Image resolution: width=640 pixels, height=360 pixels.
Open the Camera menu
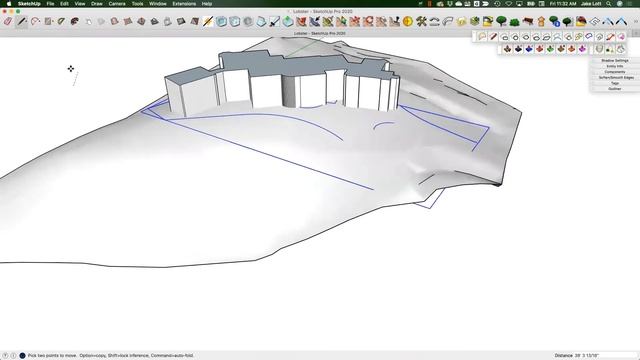click(x=117, y=4)
